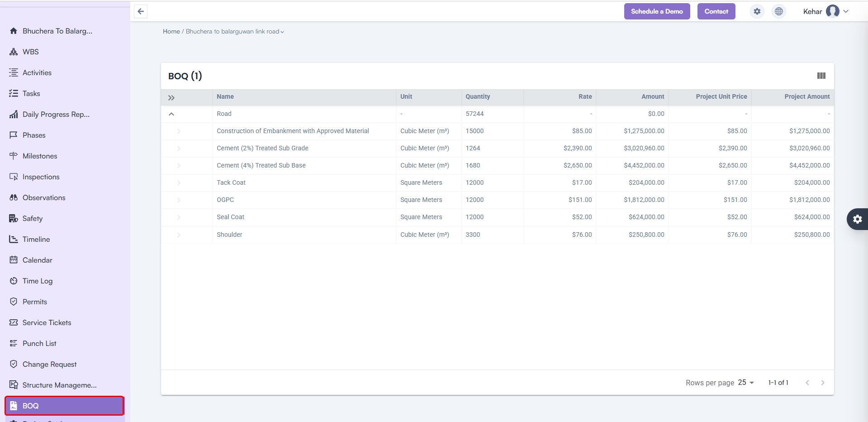Image resolution: width=868 pixels, height=422 pixels.
Task: Collapse the Road row in BOQ table
Action: [171, 114]
